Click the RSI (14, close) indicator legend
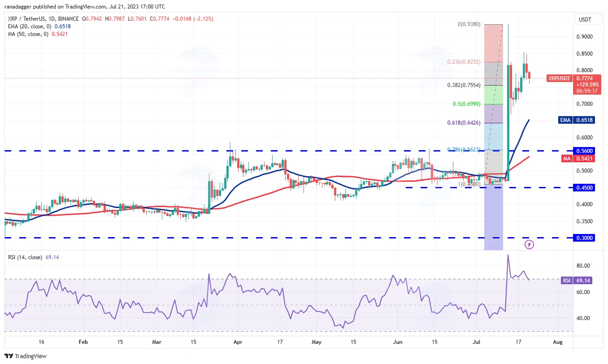Image resolution: width=608 pixels, height=364 pixels. (25, 257)
